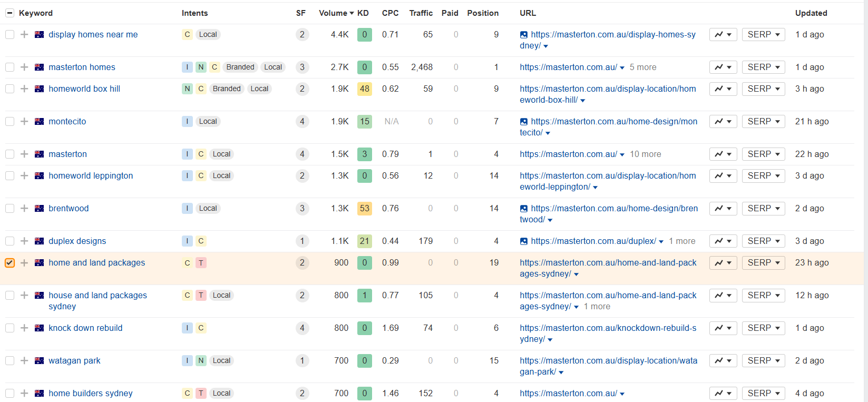Open the trend chart icon for 'masterton homes'
The height and width of the screenshot is (402, 868).
pos(723,67)
